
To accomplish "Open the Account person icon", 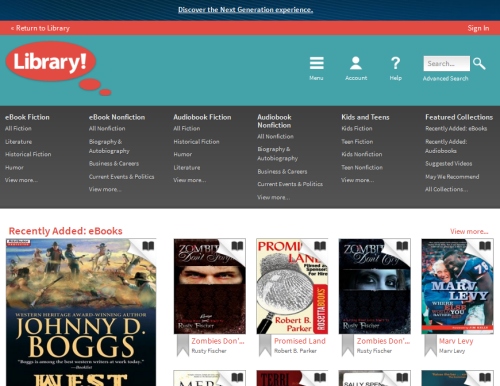I will (356, 63).
